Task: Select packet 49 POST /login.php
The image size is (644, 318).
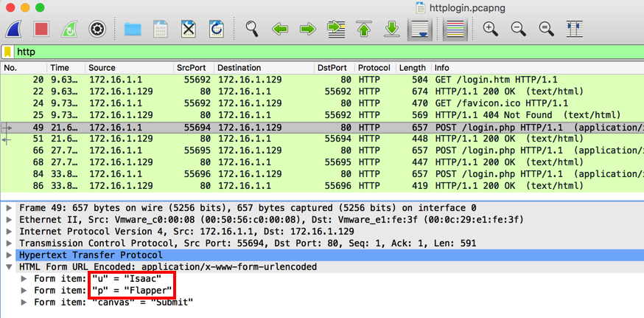Action: 322,128
